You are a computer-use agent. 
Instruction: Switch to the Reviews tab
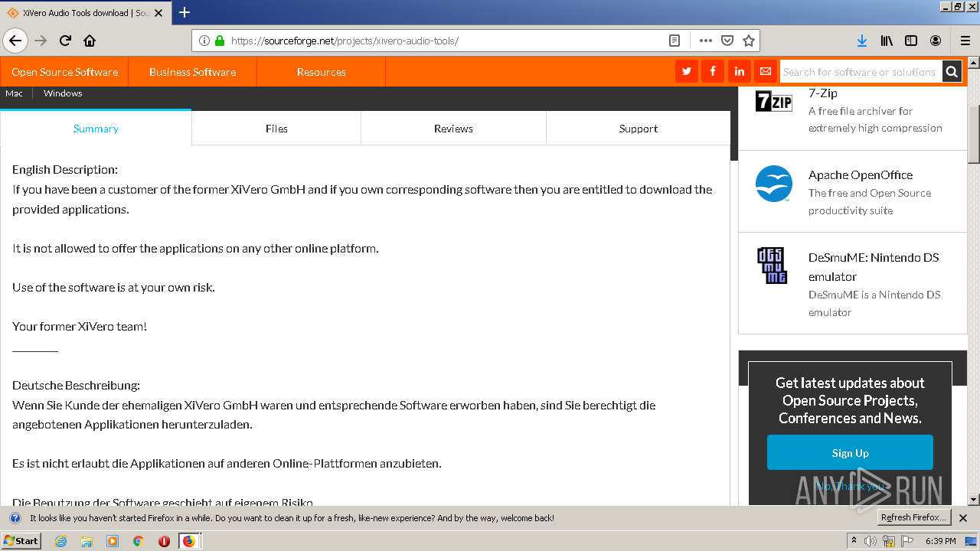click(453, 129)
